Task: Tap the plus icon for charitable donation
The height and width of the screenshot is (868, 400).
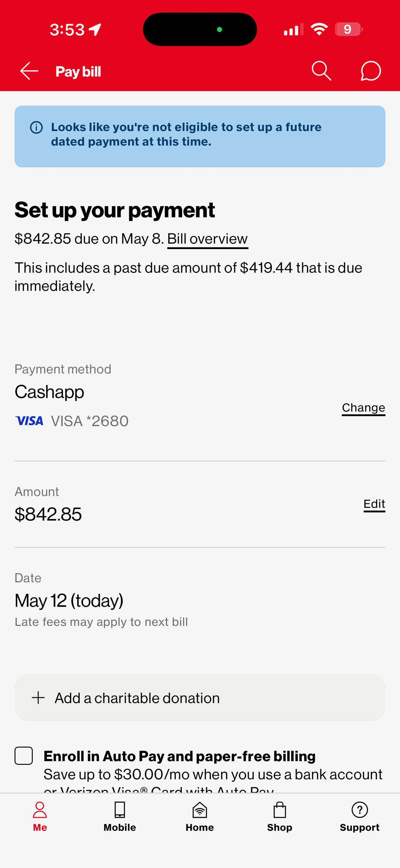Action: pos(38,698)
